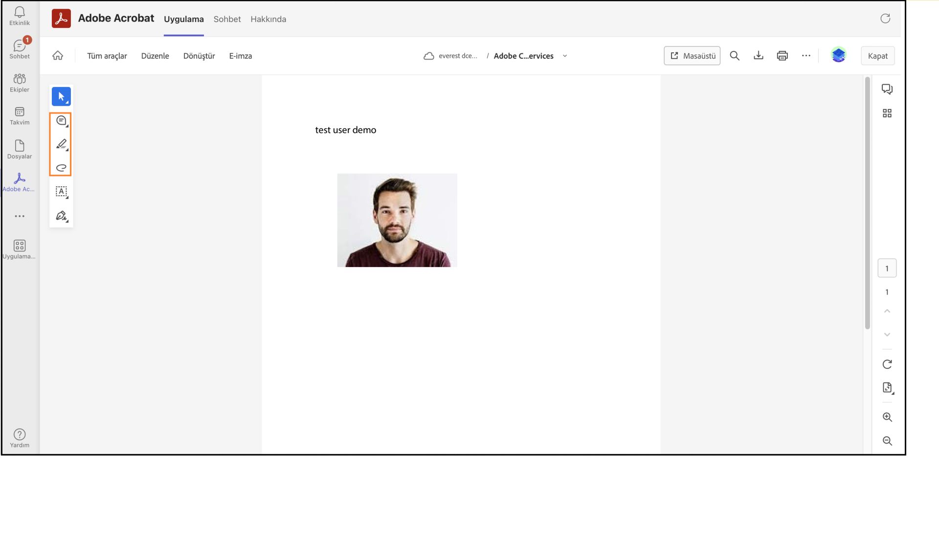Go to previous page arrow

(x=887, y=311)
